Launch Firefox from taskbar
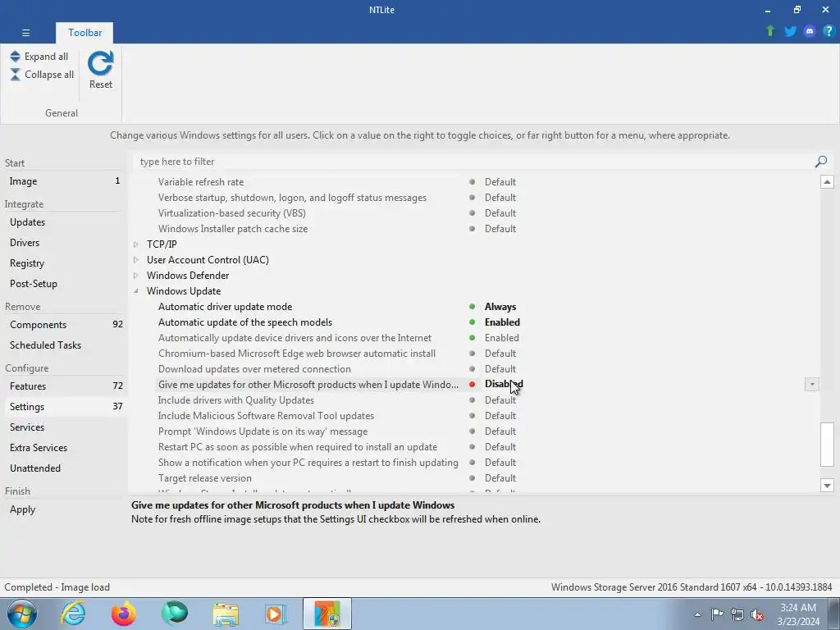Viewport: 840px width, 630px height. coord(124,614)
